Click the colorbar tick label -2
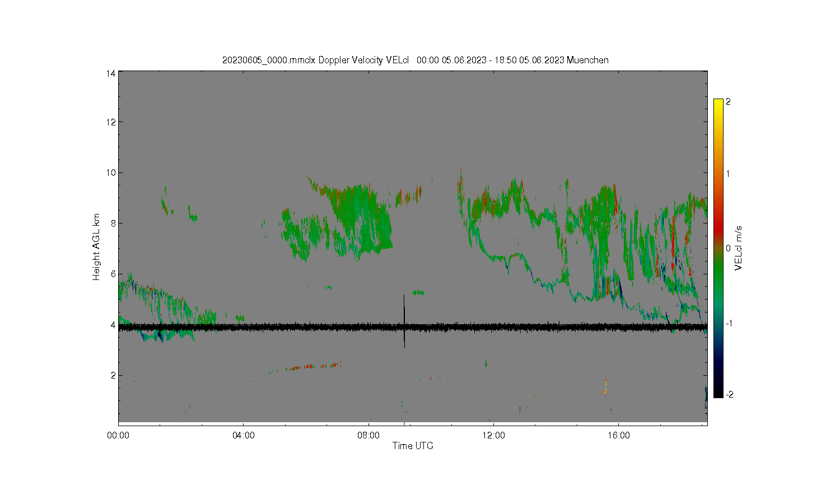The height and width of the screenshot is (504, 840). (x=729, y=395)
